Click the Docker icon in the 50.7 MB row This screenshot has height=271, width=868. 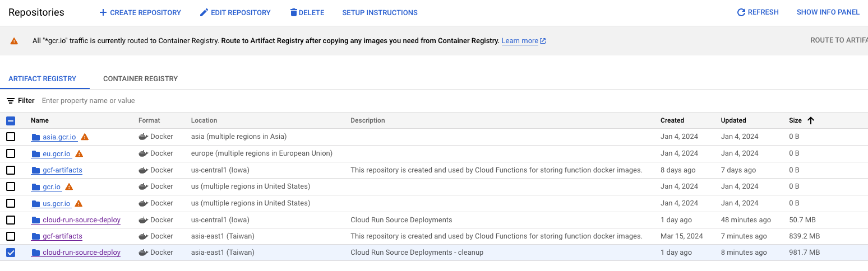pyautogui.click(x=143, y=220)
